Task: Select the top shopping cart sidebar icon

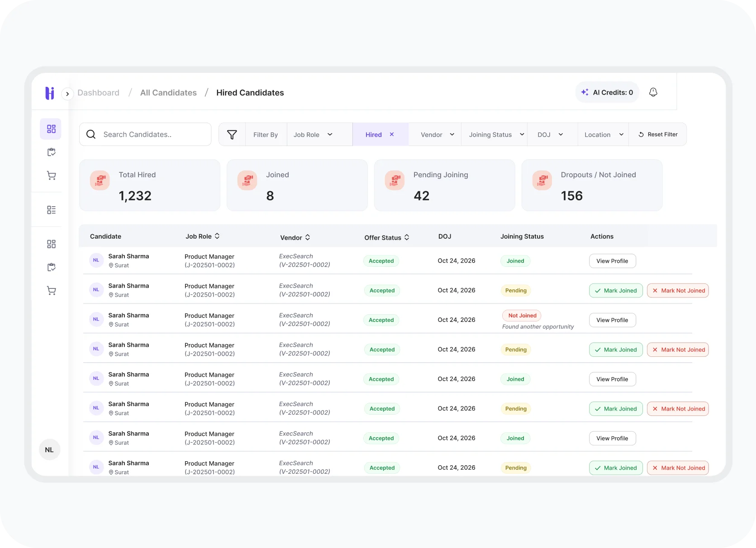Action: tap(51, 175)
